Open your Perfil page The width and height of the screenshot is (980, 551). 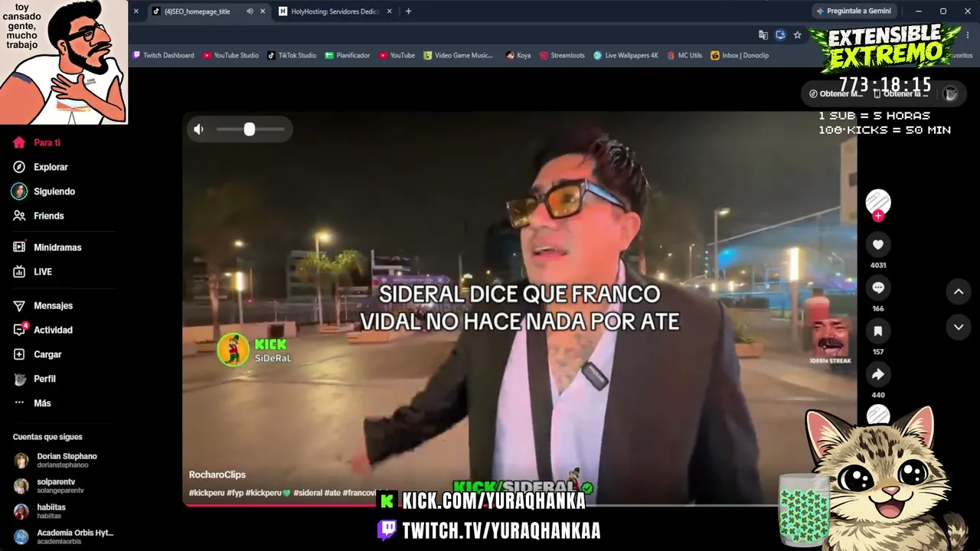[x=34, y=379]
